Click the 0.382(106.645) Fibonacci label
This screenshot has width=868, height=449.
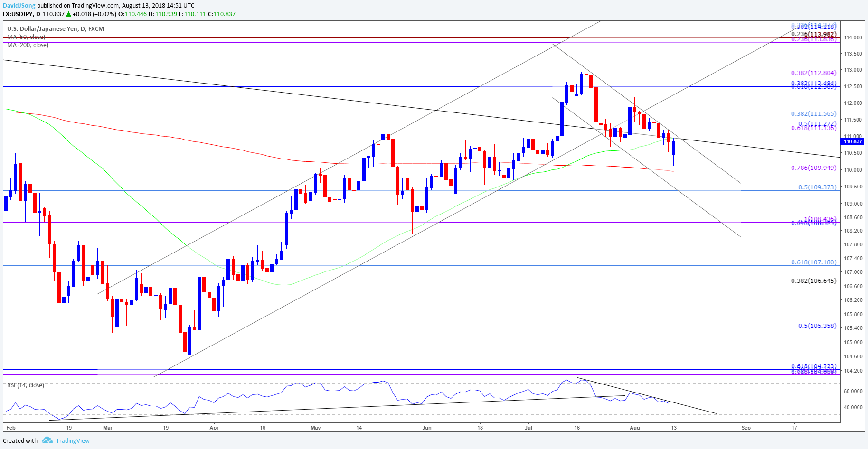click(813, 281)
